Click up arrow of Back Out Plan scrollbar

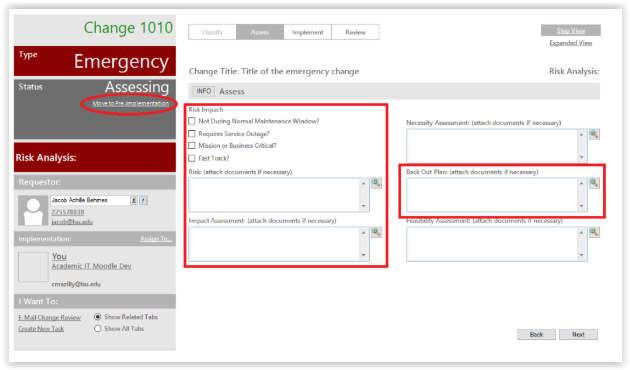pyautogui.click(x=581, y=183)
